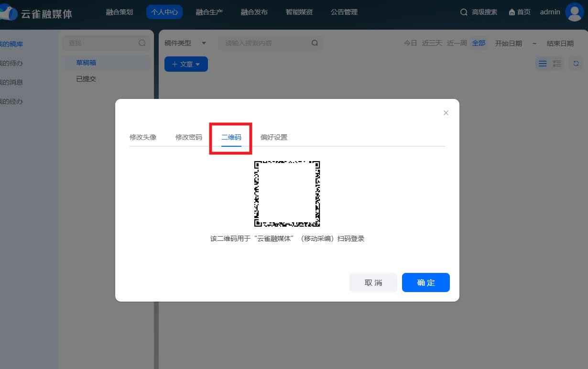
Task: Open the 偏好设置 tab
Action: [x=273, y=137]
